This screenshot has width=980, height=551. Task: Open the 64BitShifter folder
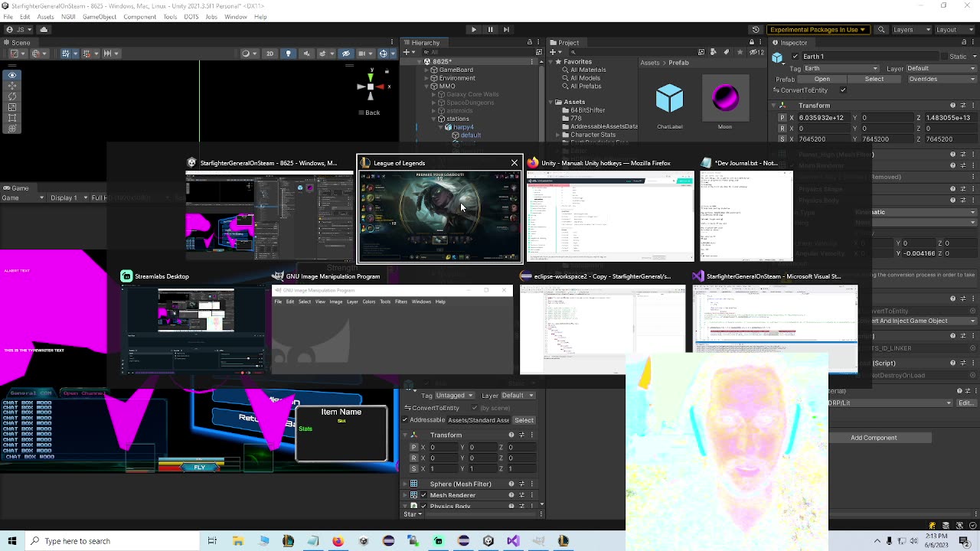click(x=588, y=110)
